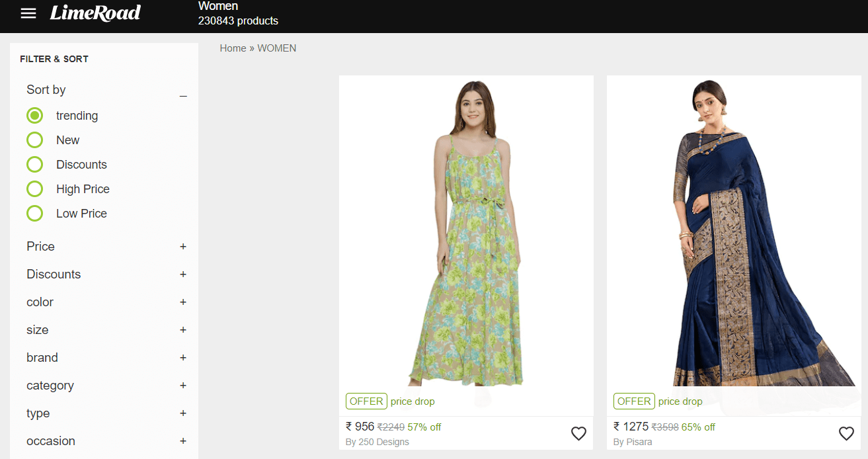The height and width of the screenshot is (459, 868).
Task: Click the '57% off' discount text
Action: (x=424, y=427)
